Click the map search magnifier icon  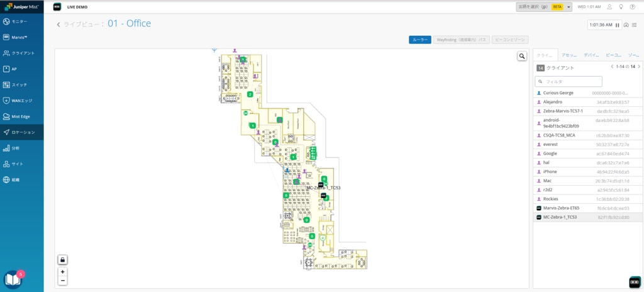(522, 57)
